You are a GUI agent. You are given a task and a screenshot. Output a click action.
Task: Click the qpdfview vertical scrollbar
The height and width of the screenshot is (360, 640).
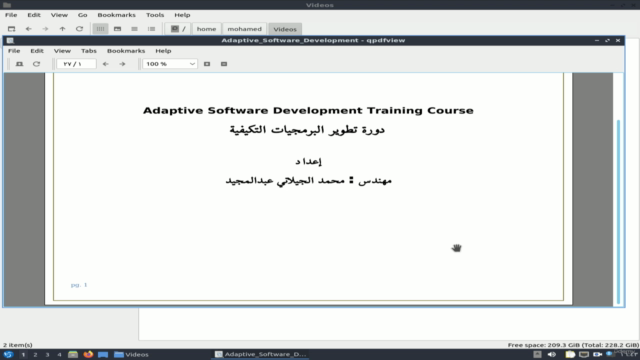(618, 211)
